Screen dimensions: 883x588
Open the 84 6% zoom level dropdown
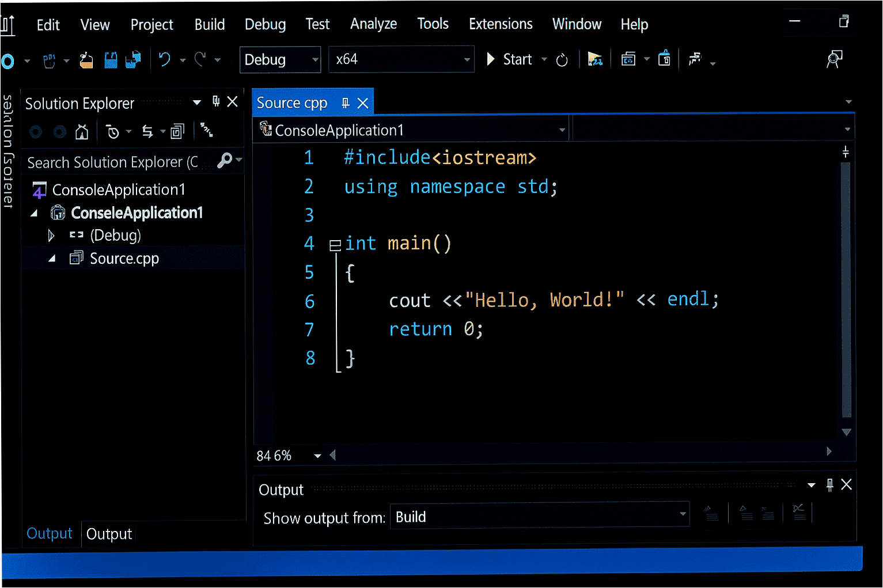(x=318, y=456)
